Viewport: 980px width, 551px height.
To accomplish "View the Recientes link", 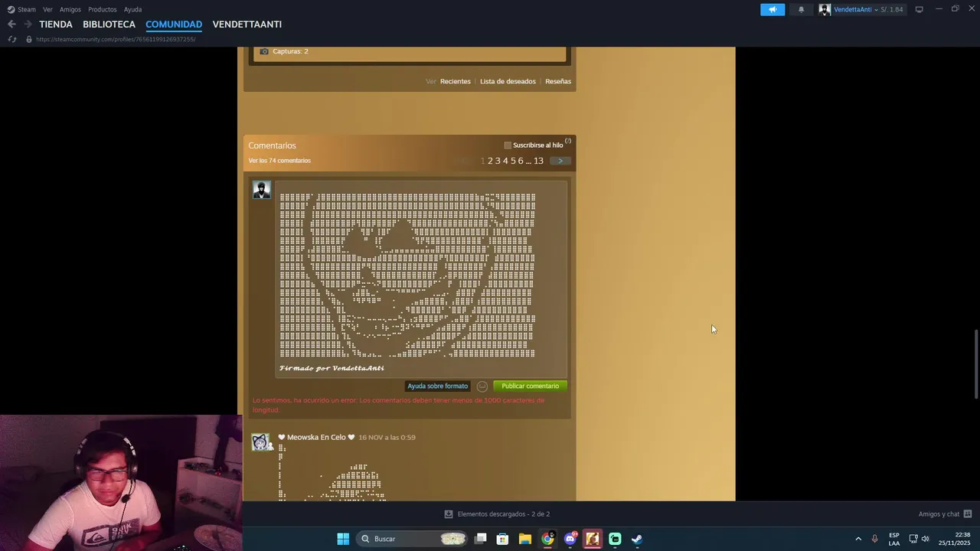I will pyautogui.click(x=456, y=81).
